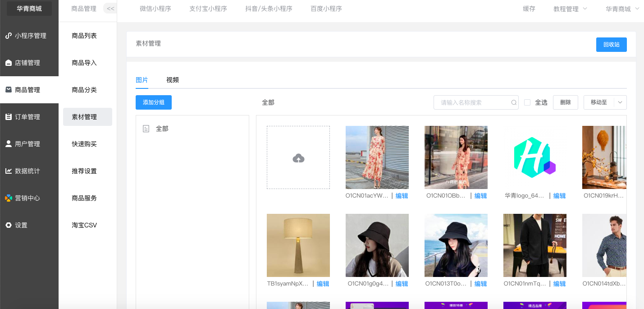
Task: Open 商品列表 in submenu
Action: pyautogui.click(x=84, y=36)
